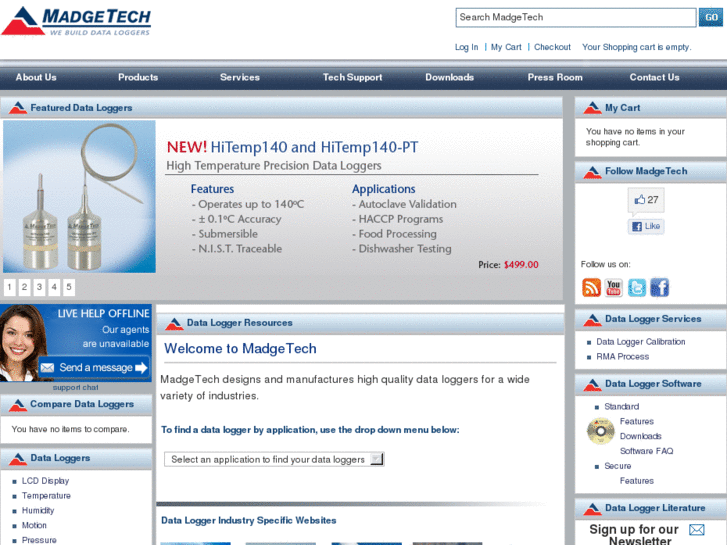The width and height of the screenshot is (727, 545).
Task: Open Data Logger Calibration link
Action: point(641,342)
